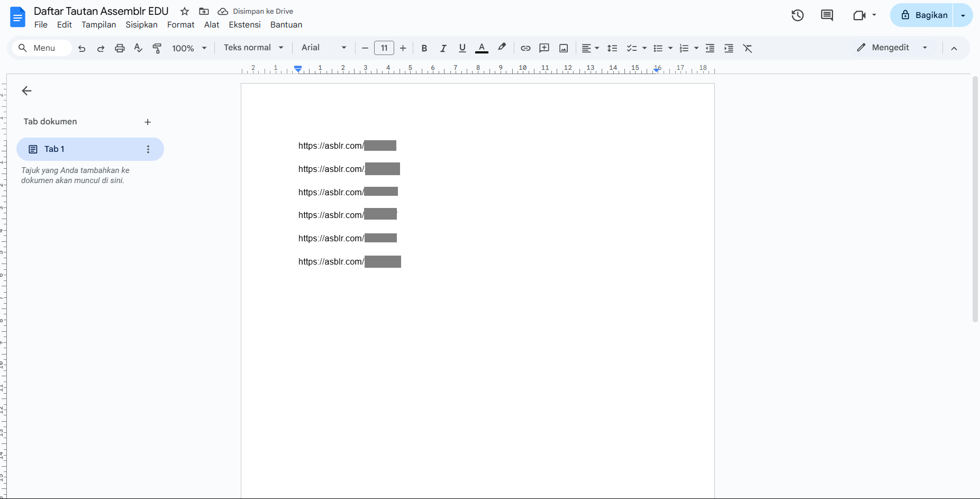Check the Disimpan ke Drive cloud status
The width and height of the screenshot is (980, 499).
tap(256, 11)
